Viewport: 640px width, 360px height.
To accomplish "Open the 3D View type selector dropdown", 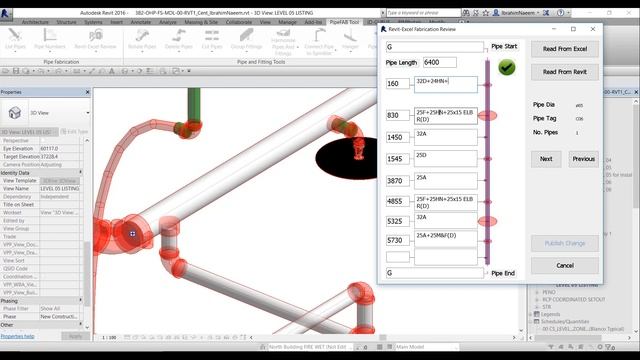I will 88,113.
